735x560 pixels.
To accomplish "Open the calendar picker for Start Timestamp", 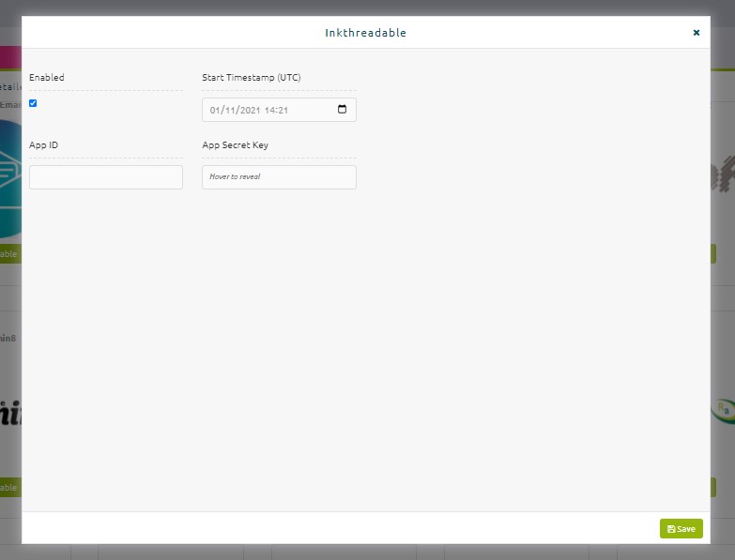I will pyautogui.click(x=343, y=109).
